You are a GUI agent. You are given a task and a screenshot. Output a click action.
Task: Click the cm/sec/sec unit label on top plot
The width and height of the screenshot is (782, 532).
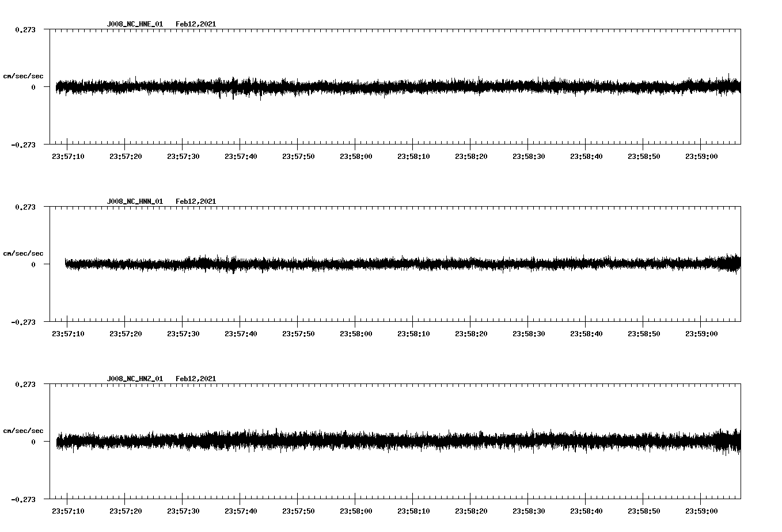pos(24,75)
